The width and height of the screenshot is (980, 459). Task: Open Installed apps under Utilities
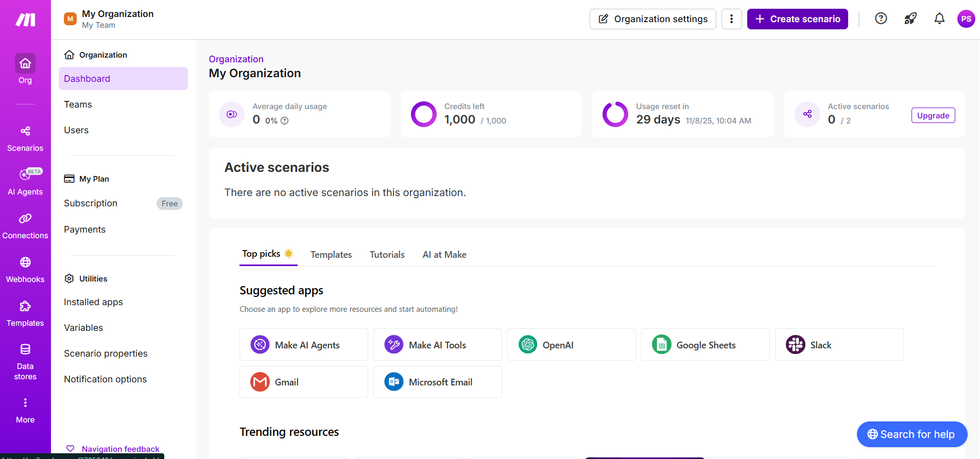[123, 302]
